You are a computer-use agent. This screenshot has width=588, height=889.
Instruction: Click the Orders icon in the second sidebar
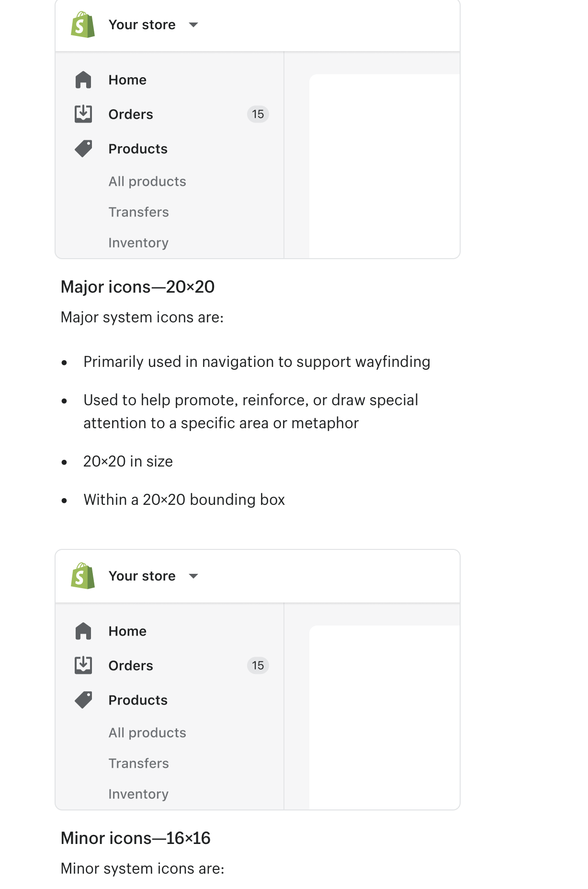82,665
